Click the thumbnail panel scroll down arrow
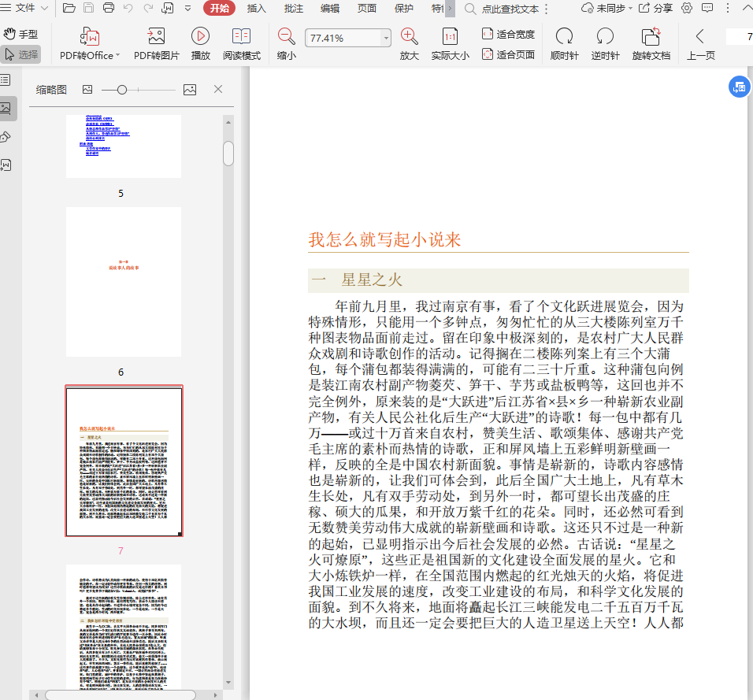This screenshot has width=753, height=700. 228,682
